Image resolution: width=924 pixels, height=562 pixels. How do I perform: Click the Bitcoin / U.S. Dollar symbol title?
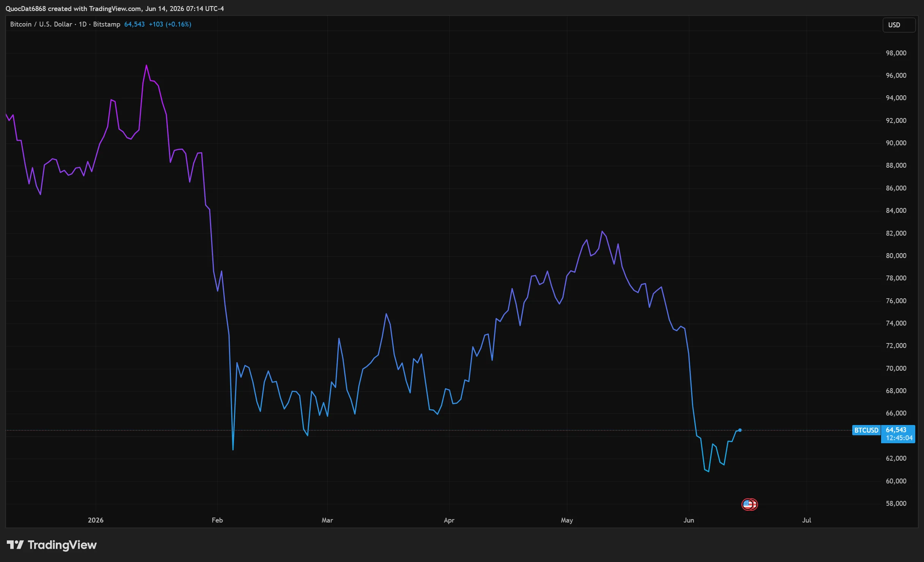(x=41, y=24)
